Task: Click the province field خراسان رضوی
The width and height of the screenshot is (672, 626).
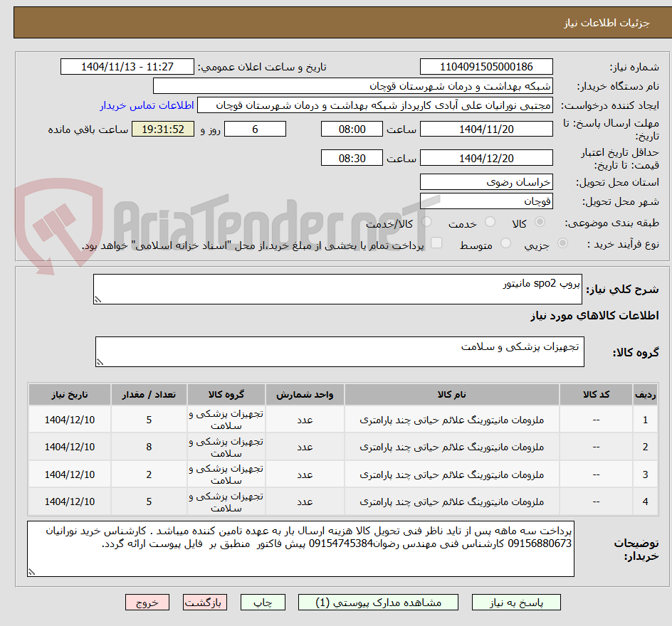Action: point(486,182)
